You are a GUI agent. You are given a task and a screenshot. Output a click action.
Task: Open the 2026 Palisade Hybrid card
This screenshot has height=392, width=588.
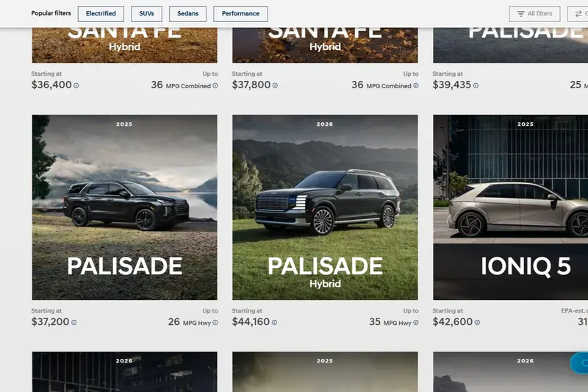coord(325,207)
